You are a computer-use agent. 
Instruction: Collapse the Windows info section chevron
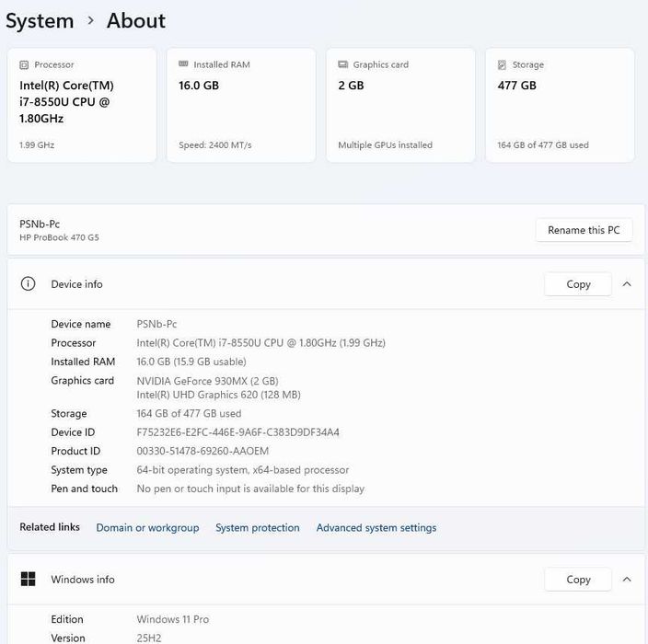pos(627,580)
